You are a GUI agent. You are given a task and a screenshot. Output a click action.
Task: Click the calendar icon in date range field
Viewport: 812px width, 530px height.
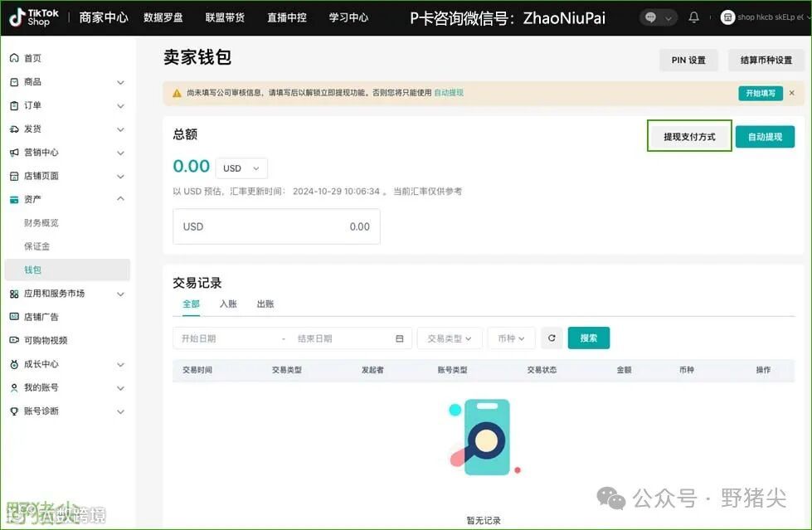coord(399,338)
